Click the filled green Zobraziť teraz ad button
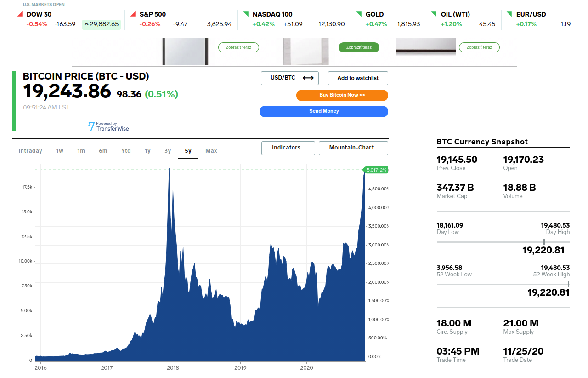Screen dimensions: 588x378 (x=359, y=47)
